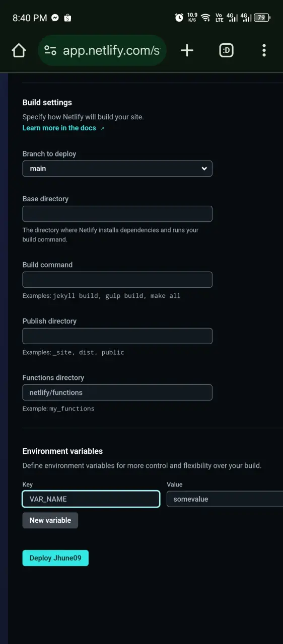
Task: Open the tab switcher icon
Action: [226, 50]
